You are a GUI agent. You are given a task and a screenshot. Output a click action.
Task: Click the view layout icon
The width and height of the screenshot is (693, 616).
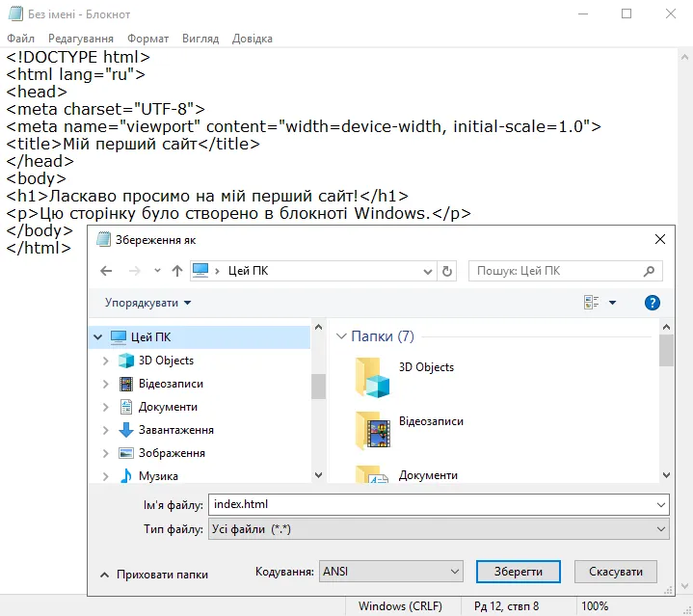point(592,303)
